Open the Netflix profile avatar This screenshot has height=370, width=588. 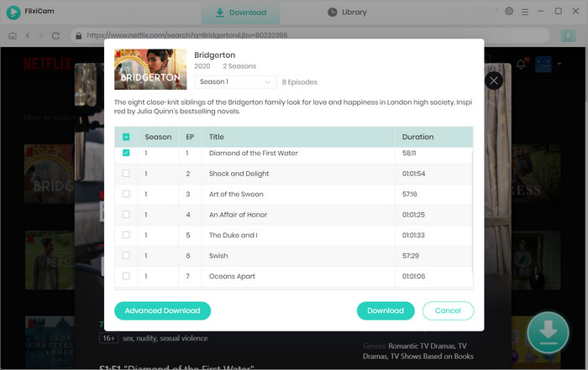coord(543,64)
